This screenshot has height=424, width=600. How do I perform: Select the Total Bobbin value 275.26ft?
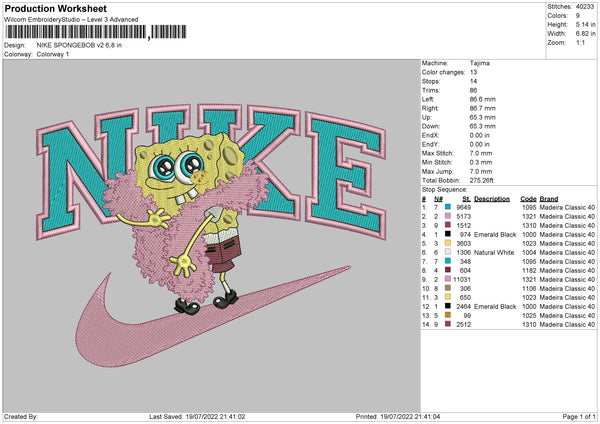pyautogui.click(x=481, y=180)
